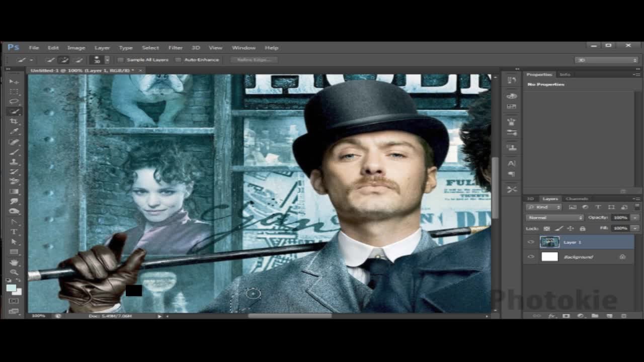Open the Normal blend mode dropdown
Screen dimensions: 644x362
click(x=554, y=218)
